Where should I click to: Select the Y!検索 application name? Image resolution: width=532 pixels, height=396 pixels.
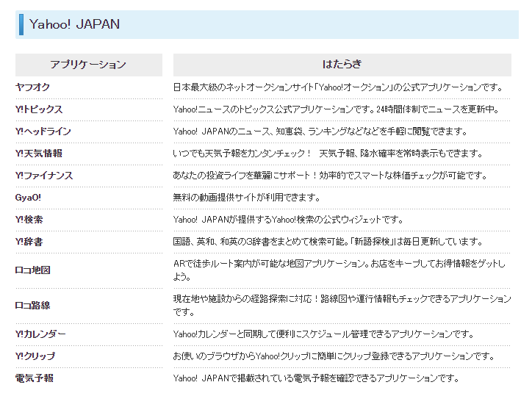tap(29, 220)
